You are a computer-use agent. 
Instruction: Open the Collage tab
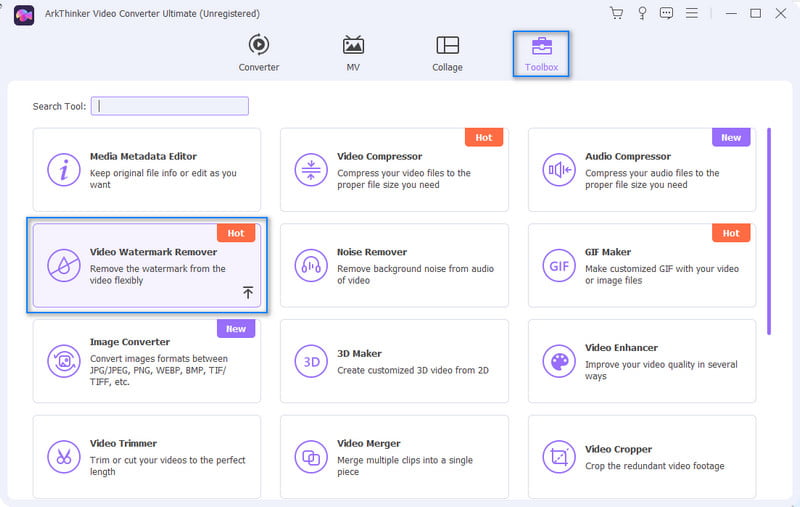pyautogui.click(x=447, y=54)
